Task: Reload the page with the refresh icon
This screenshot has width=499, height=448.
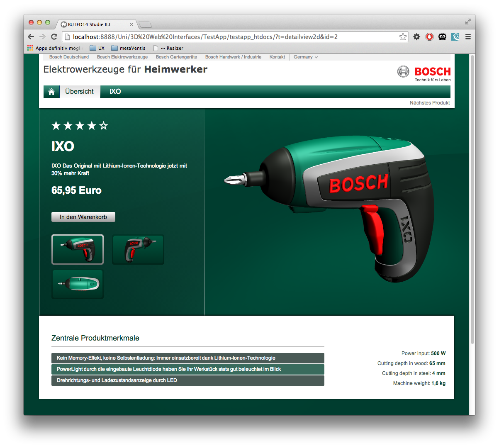Action: point(54,37)
